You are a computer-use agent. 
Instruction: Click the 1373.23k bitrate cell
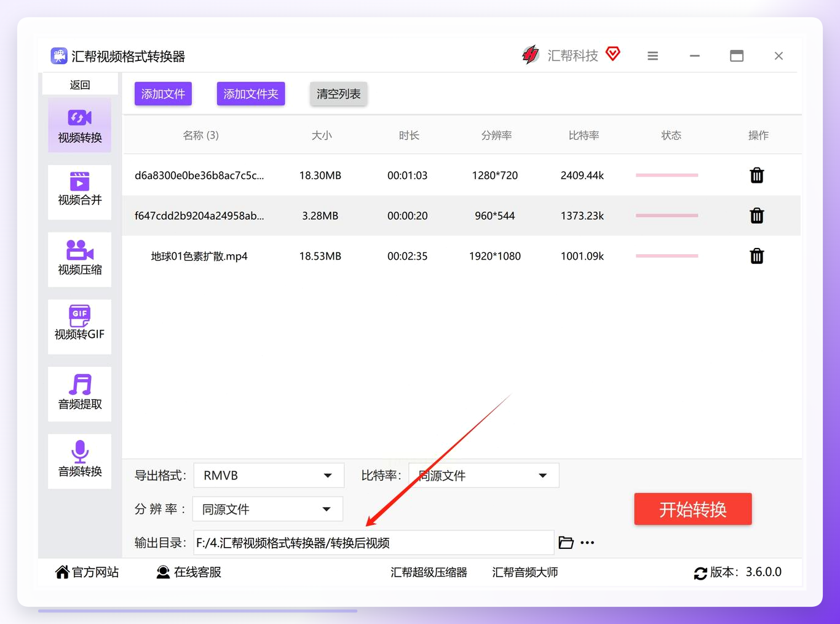pyautogui.click(x=582, y=216)
